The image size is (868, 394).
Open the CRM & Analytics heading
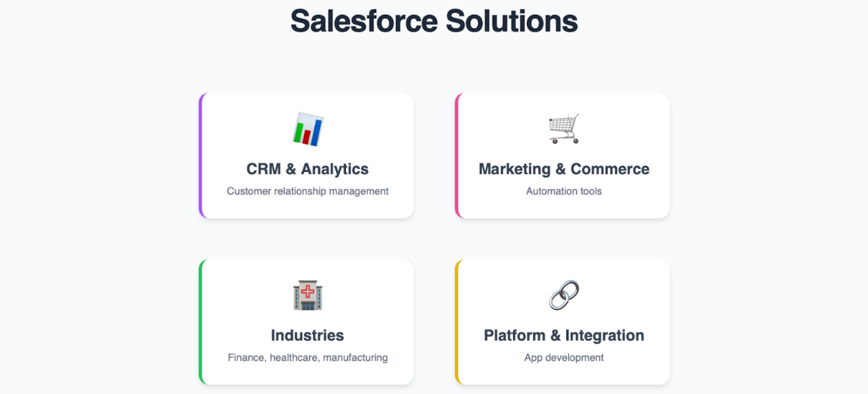(307, 169)
